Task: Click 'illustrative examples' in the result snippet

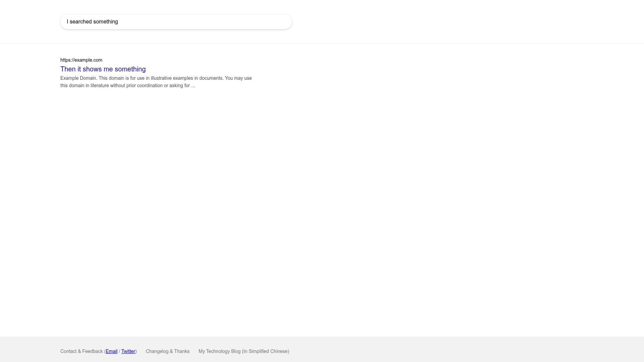Action: coord(171,78)
